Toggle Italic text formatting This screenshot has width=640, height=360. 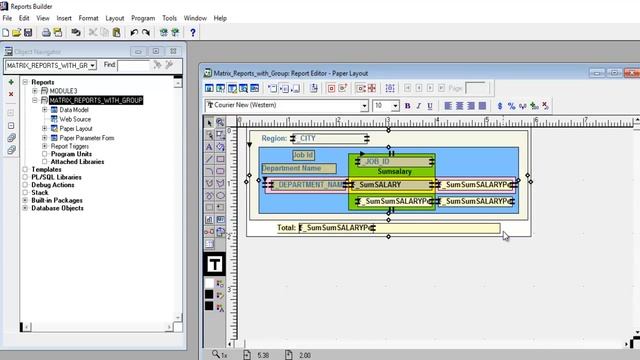click(x=418, y=106)
